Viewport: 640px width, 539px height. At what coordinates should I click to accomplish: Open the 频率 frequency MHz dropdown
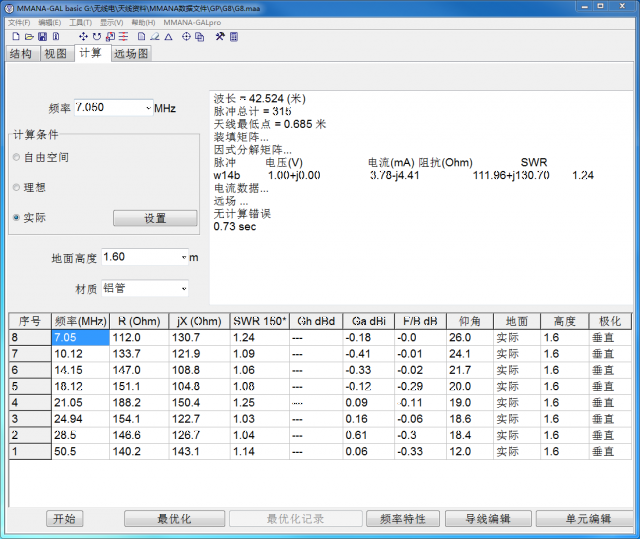point(148,108)
